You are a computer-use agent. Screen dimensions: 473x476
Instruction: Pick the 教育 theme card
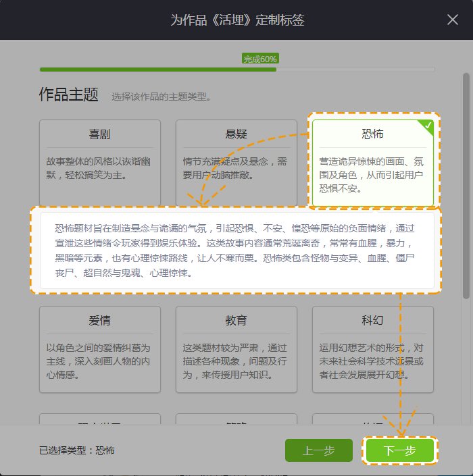point(236,348)
